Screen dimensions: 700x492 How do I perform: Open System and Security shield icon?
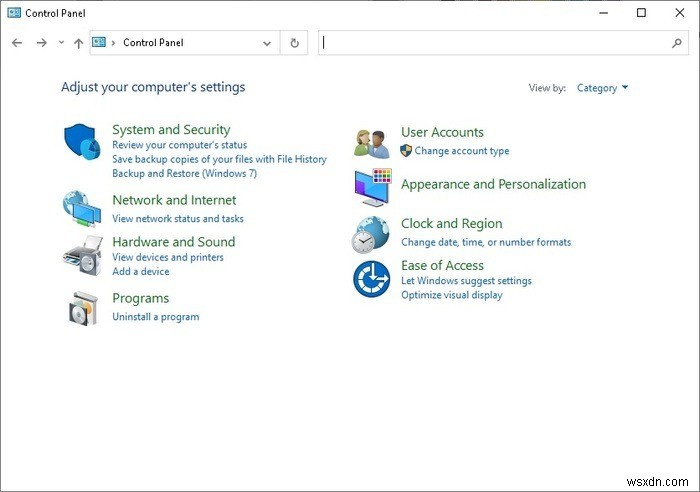(82, 141)
